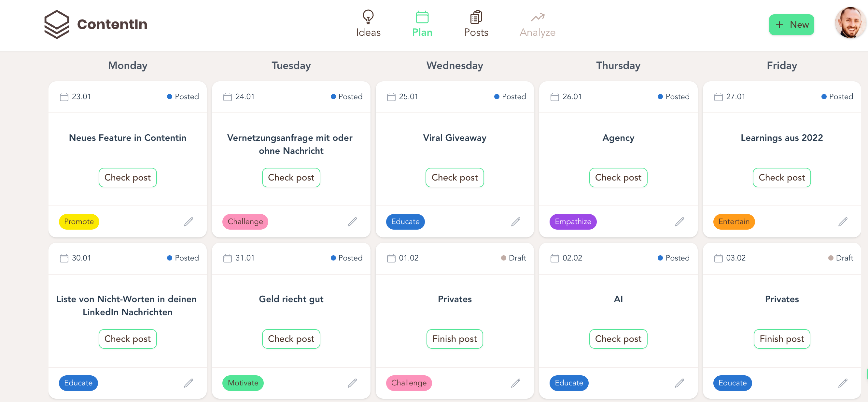868x402 pixels.
Task: Open the Ideas lightbulb tab
Action: coord(368,23)
